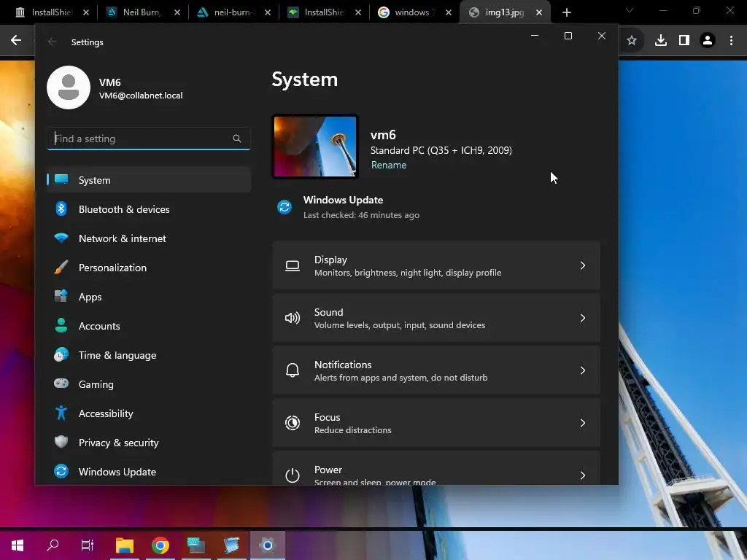The image size is (747, 560).
Task: Open Time & language settings label
Action: pos(117,355)
